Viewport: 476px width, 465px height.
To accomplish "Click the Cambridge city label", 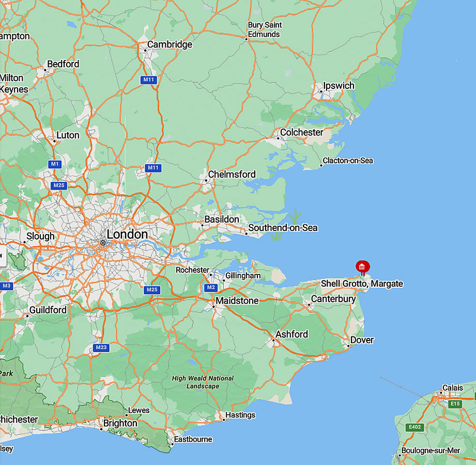I will tap(170, 44).
